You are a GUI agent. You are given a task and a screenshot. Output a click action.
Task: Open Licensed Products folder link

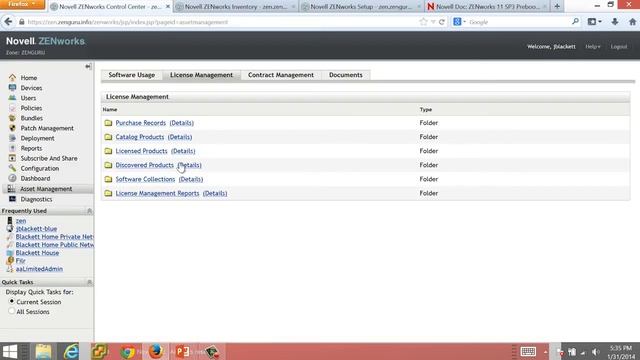[141, 151]
